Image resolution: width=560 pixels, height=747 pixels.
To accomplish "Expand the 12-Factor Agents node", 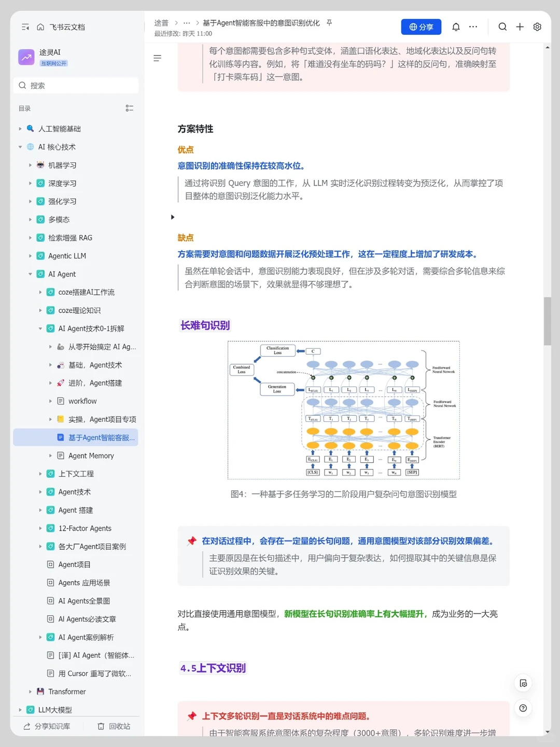I will 40,528.
